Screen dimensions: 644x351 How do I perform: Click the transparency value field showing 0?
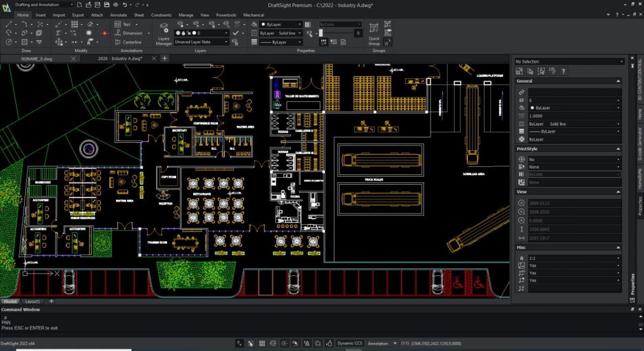click(x=358, y=33)
